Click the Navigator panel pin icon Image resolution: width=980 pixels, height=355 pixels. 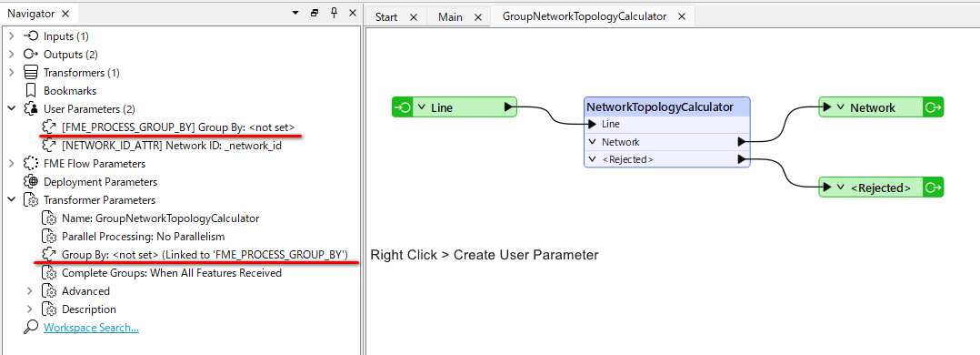(334, 13)
